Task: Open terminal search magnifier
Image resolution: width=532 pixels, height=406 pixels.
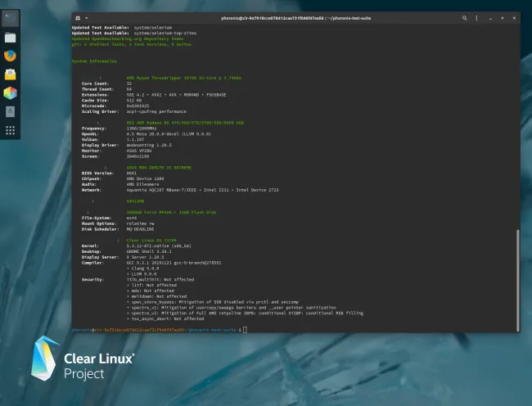Action: click(465, 18)
